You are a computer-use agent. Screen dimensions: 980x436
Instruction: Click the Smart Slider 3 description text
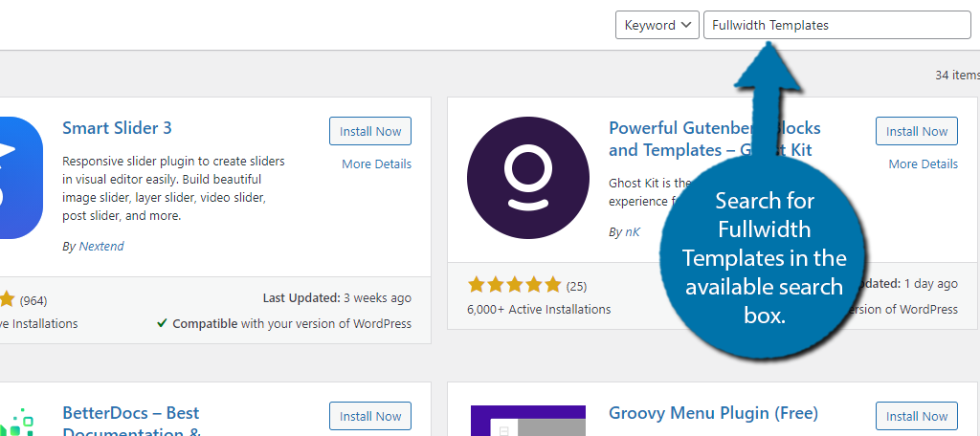pyautogui.click(x=174, y=188)
